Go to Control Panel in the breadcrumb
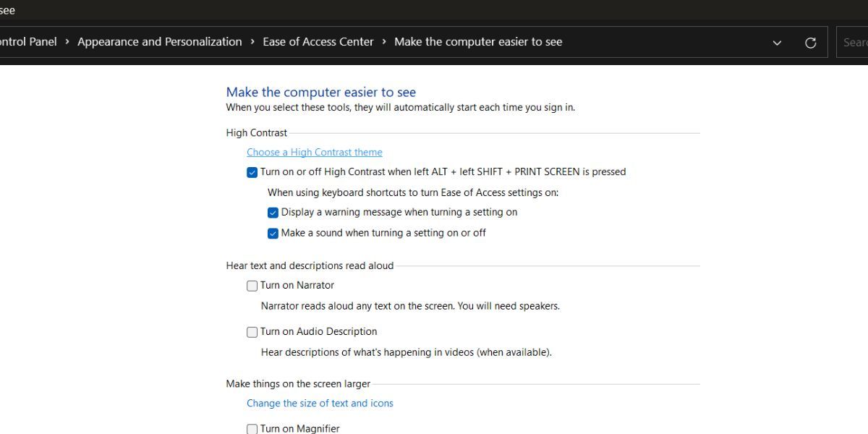868x434 pixels. coord(27,42)
